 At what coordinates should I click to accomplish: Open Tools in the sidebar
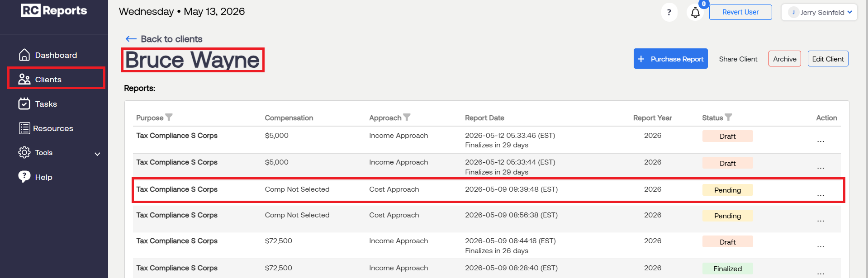pyautogui.click(x=44, y=152)
